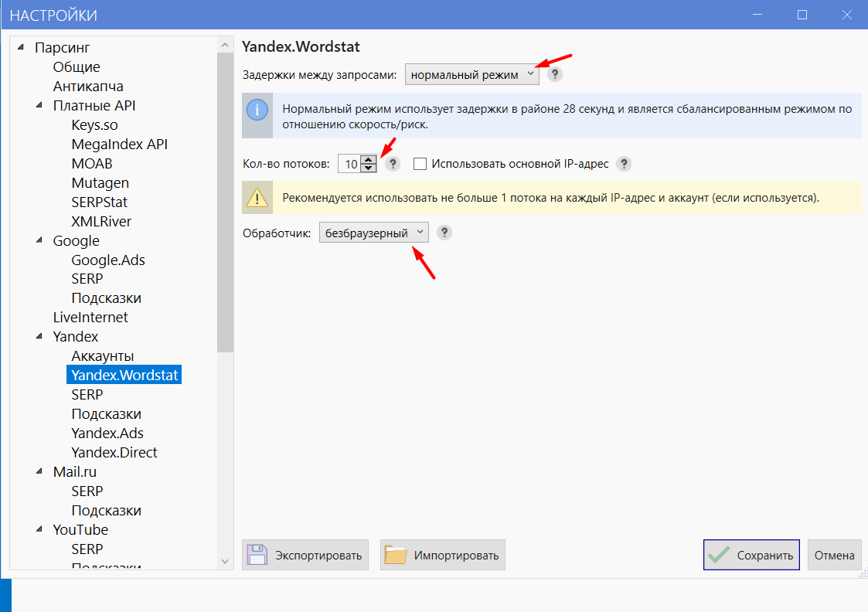Select Yandex.Direct in the tree
Screen dimensions: 868x612
114,453
